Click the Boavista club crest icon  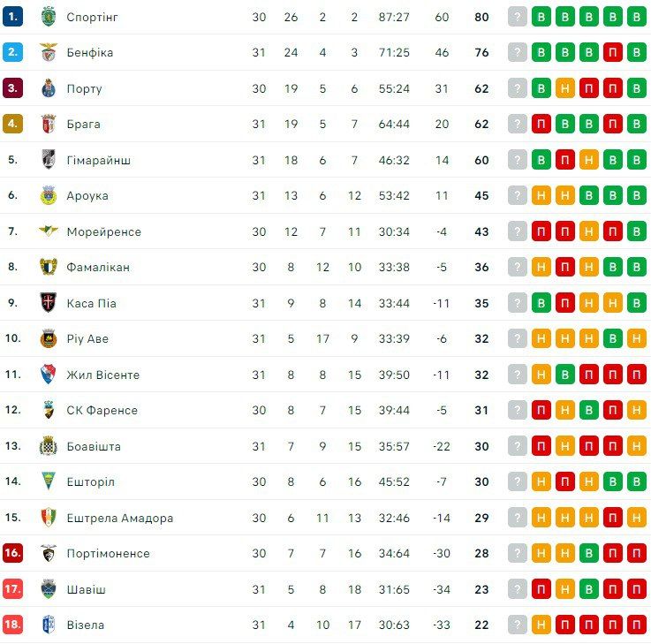coord(49,446)
